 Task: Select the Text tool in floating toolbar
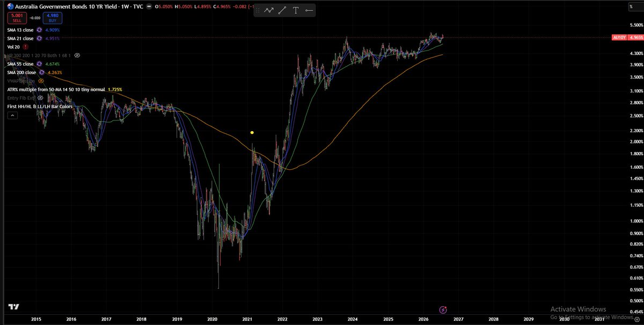point(296,10)
